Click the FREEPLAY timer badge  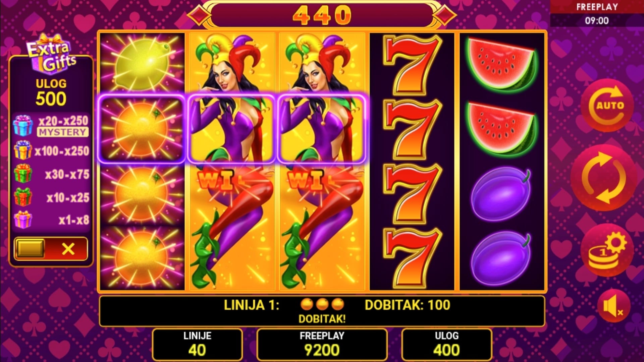pyautogui.click(x=597, y=13)
